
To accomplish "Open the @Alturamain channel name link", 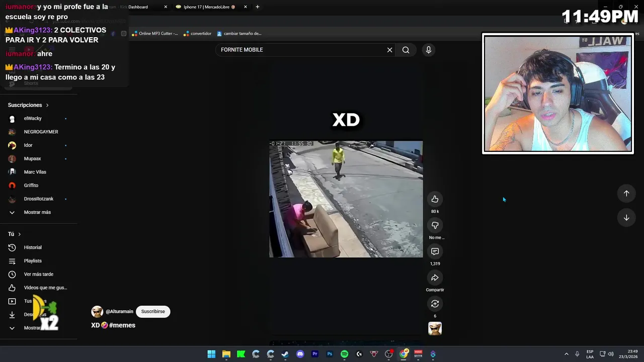I will (119, 312).
